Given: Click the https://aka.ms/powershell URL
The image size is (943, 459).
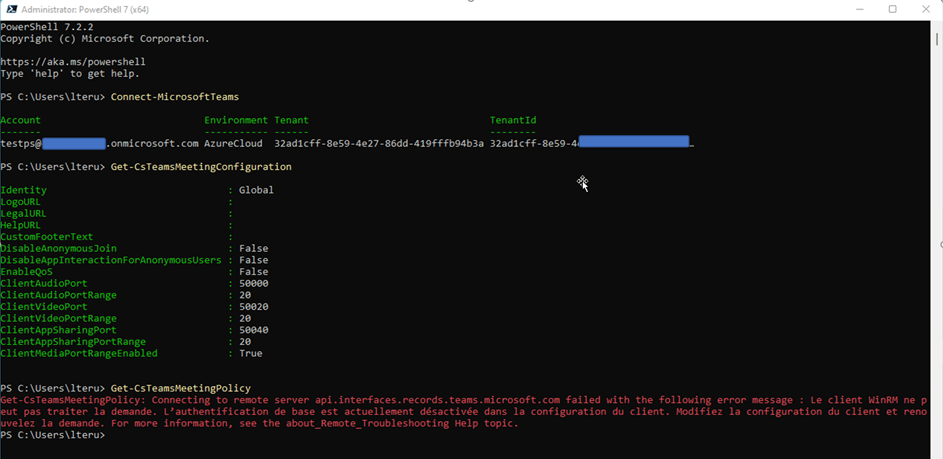Looking at the screenshot, I should tap(70, 62).
